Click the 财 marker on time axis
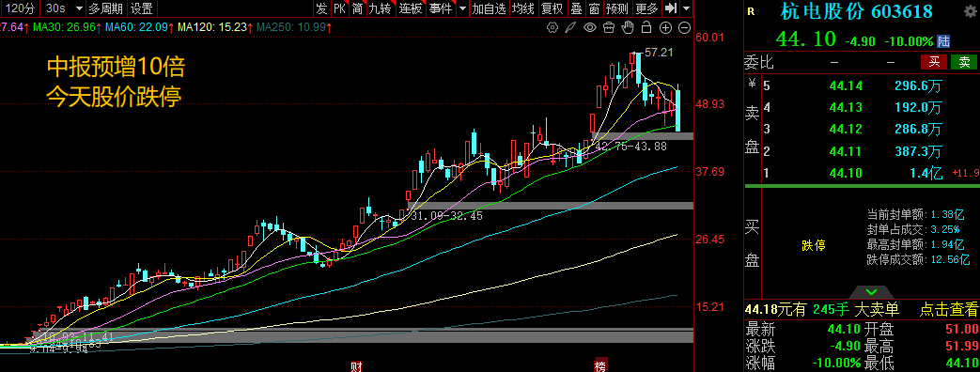The width and height of the screenshot is (980, 372). (x=355, y=365)
